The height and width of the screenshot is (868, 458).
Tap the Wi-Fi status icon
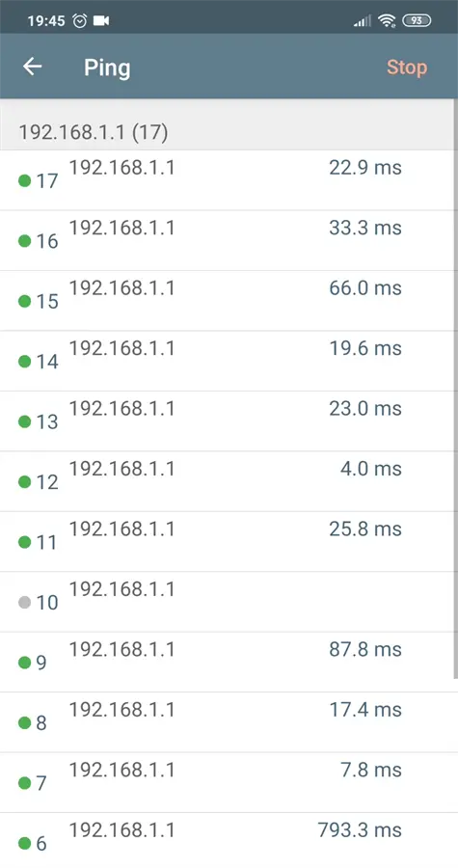(x=387, y=21)
